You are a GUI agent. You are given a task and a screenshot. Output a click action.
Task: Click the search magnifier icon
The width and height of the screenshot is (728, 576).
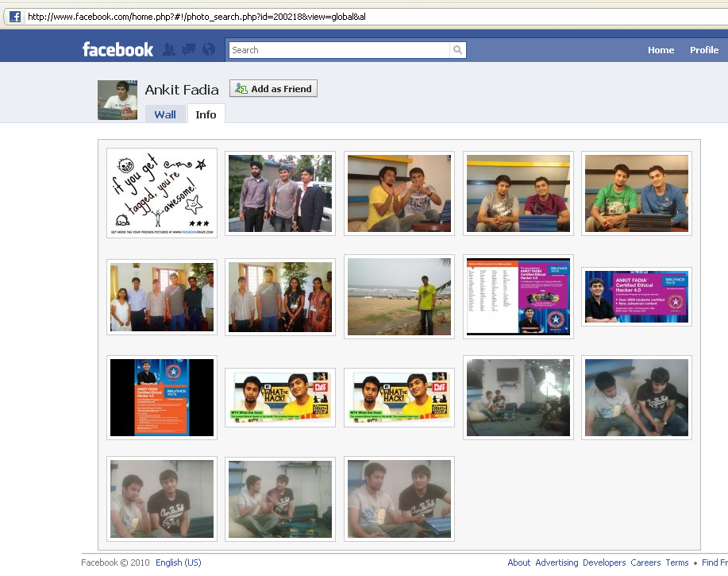pyautogui.click(x=458, y=50)
